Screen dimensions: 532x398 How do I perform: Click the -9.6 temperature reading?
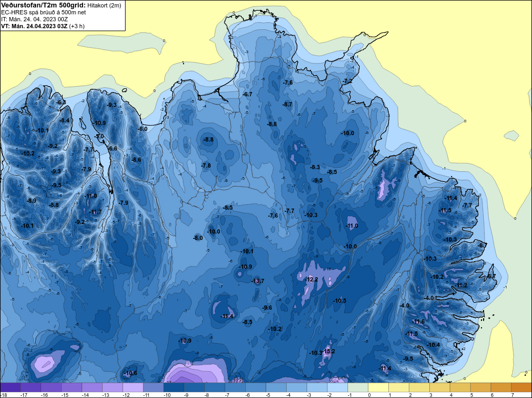(x=268, y=308)
